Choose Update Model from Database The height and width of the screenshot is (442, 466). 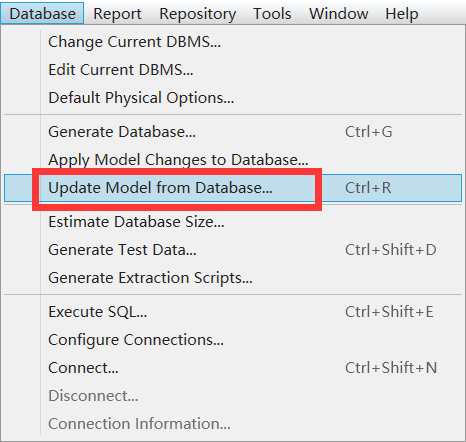233,188
